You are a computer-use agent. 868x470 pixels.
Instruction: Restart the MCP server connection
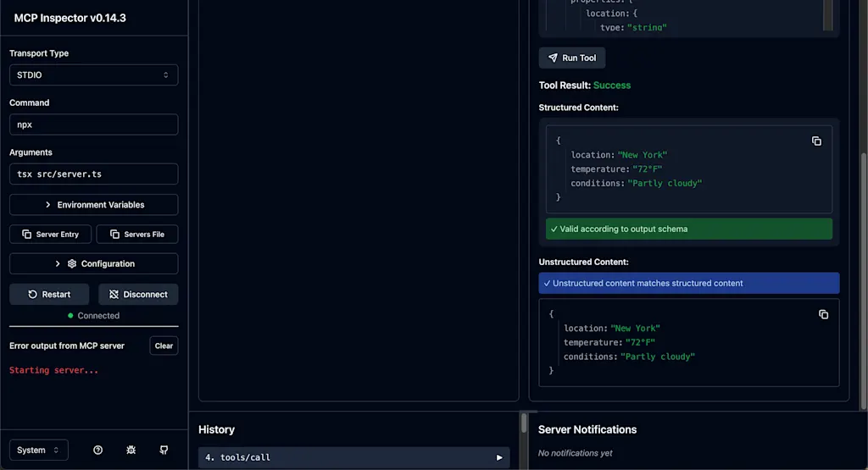[49, 294]
